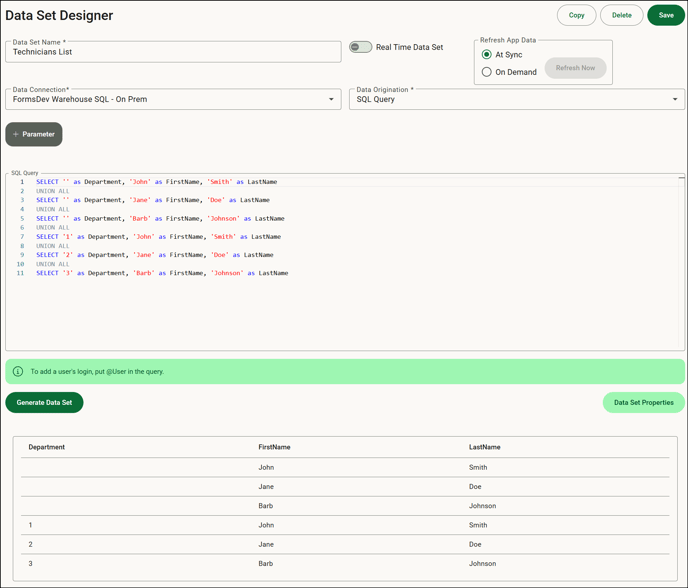Click the Data Set Name input field
Viewport: 688px width, 588px height.
point(173,52)
